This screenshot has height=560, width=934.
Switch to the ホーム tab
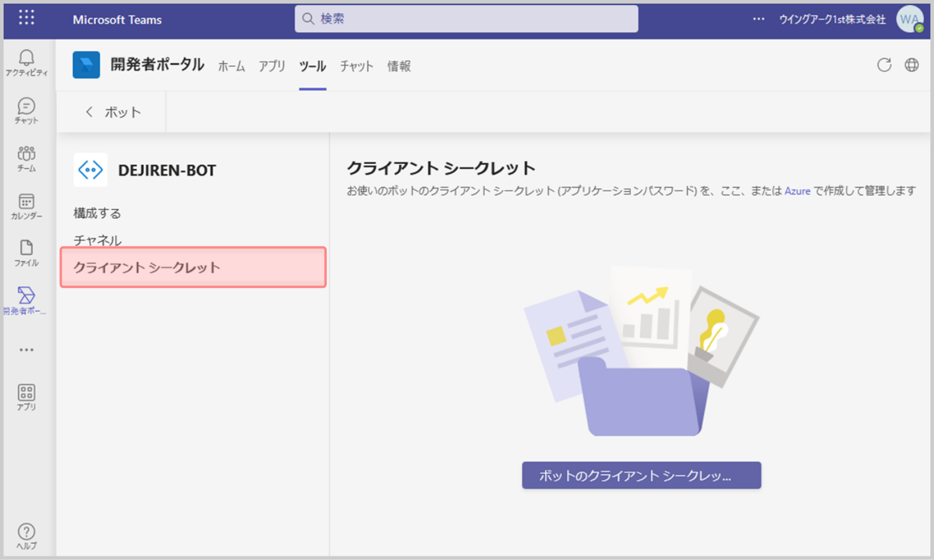pos(231,66)
